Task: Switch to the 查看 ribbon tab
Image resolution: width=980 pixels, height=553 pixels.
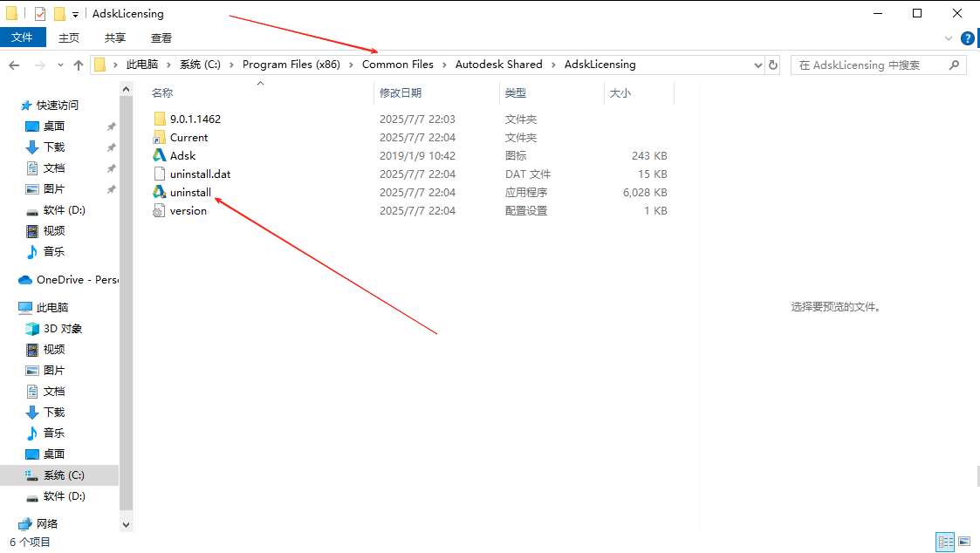Action: (161, 38)
